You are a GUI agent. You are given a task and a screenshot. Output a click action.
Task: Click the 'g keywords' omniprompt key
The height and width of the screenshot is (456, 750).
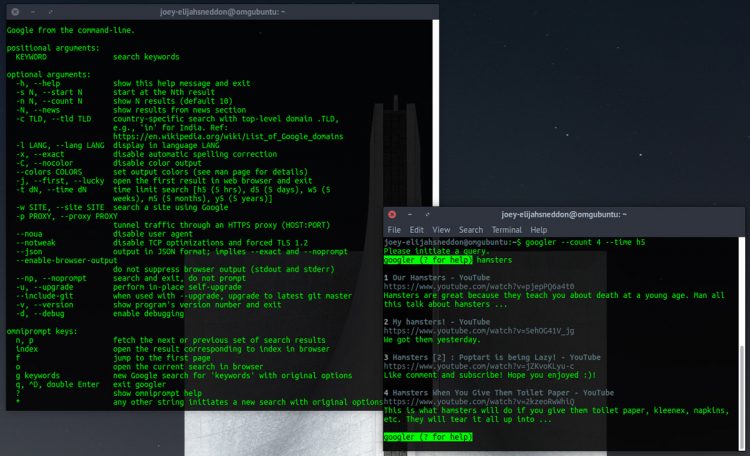38,376
